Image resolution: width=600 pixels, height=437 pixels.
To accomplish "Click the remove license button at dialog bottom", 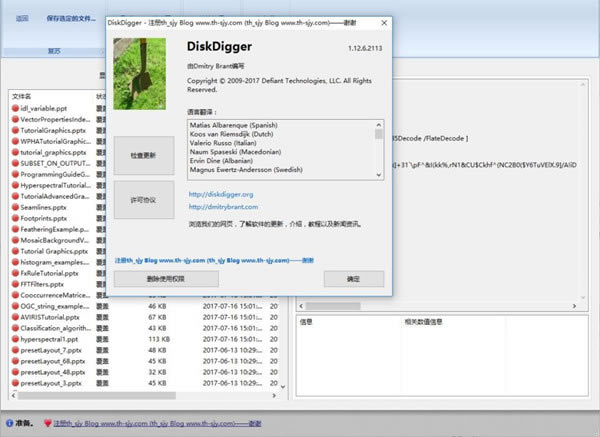I will point(166,279).
